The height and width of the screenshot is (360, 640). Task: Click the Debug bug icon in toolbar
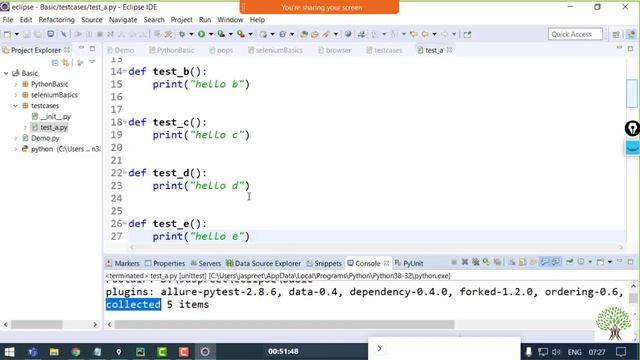[182, 34]
